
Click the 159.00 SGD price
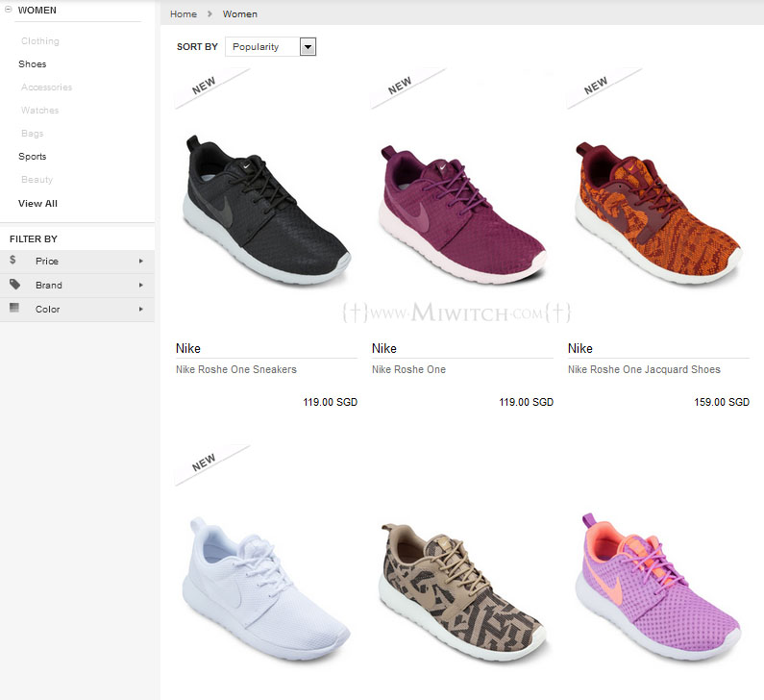722,402
